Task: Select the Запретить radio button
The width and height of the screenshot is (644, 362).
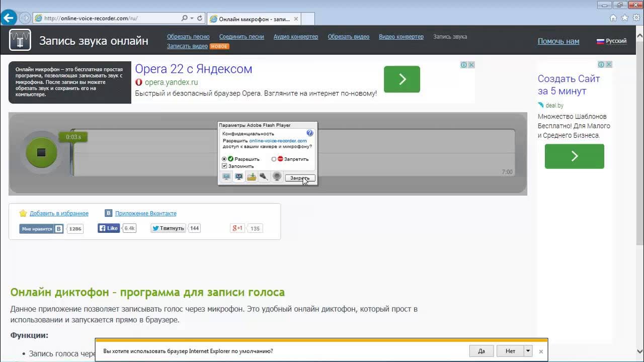Action: click(x=274, y=159)
